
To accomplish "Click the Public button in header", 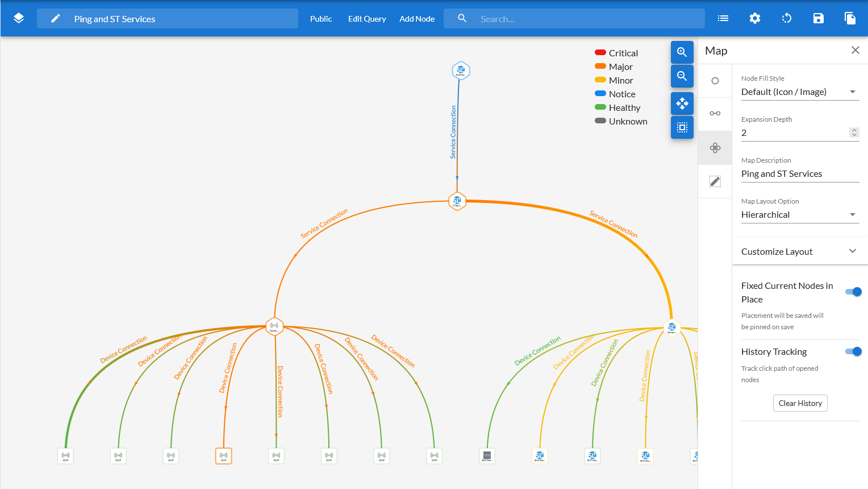I will (321, 19).
